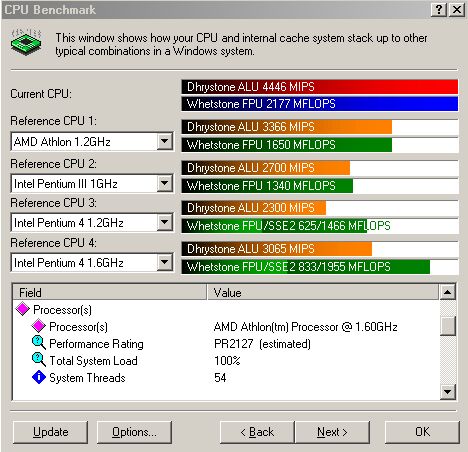Click the CPU Benchmark title bar text
The height and width of the screenshot is (452, 468).
[x=50, y=9]
